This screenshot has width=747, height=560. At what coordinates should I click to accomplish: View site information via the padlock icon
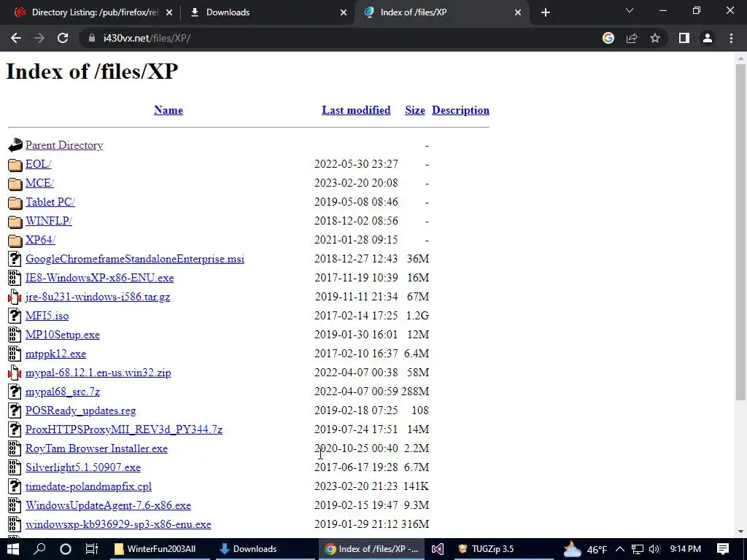coord(92,38)
